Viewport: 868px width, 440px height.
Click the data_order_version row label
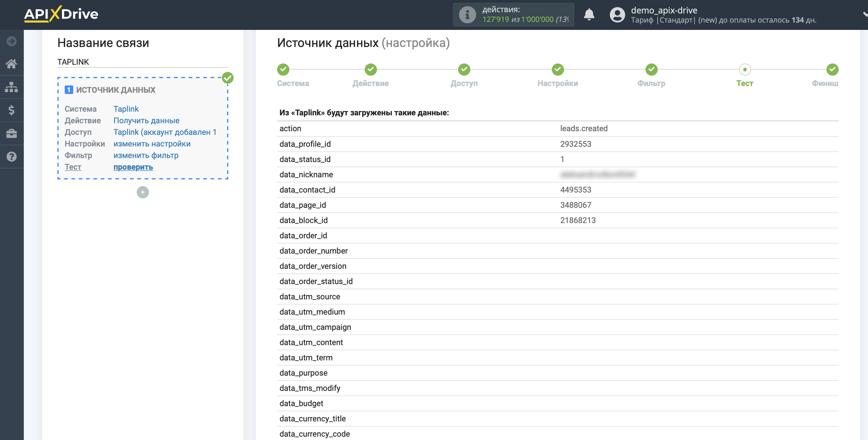tap(313, 266)
